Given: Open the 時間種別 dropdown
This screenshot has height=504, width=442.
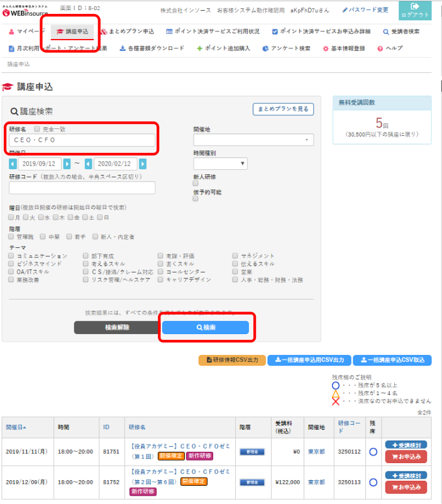Looking at the screenshot, I should 220,164.
